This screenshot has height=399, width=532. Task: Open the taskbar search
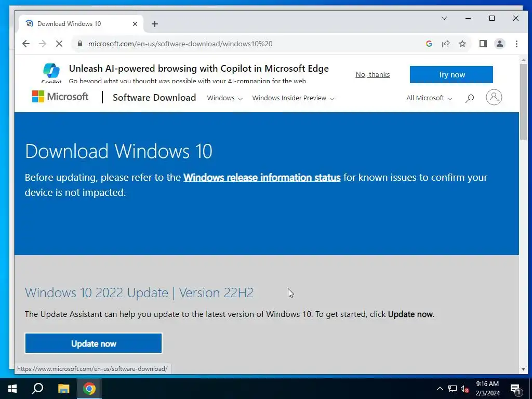37,389
